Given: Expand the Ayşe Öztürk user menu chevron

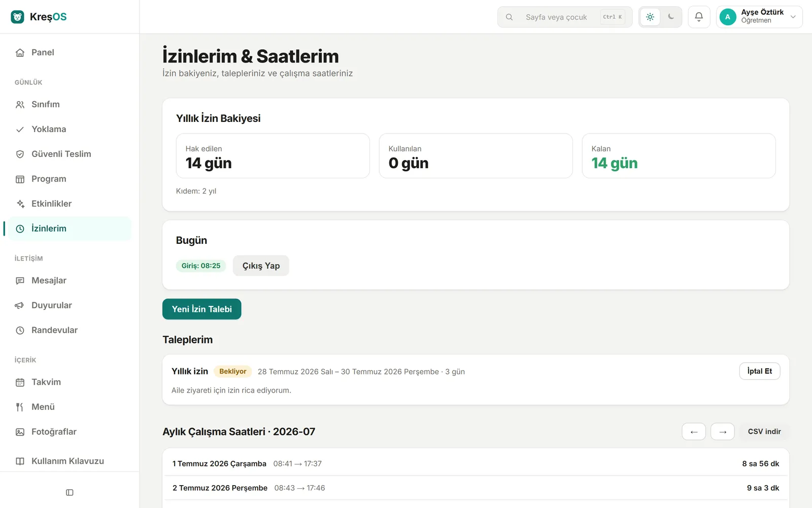Looking at the screenshot, I should pyautogui.click(x=793, y=17).
